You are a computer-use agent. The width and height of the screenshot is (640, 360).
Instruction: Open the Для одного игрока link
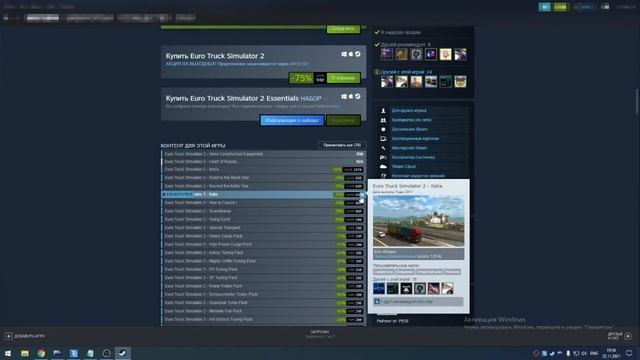409,111
